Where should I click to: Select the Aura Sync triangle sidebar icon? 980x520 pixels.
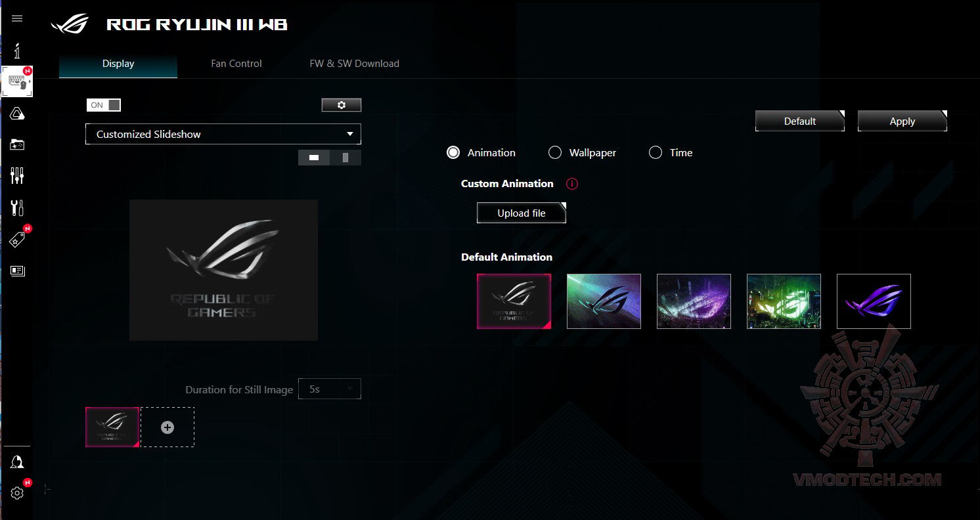pos(18,114)
